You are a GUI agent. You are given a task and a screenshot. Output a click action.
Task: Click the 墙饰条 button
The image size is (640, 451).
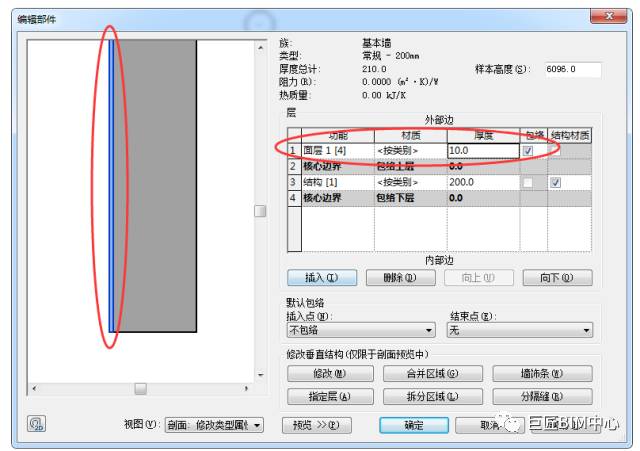coord(542,373)
